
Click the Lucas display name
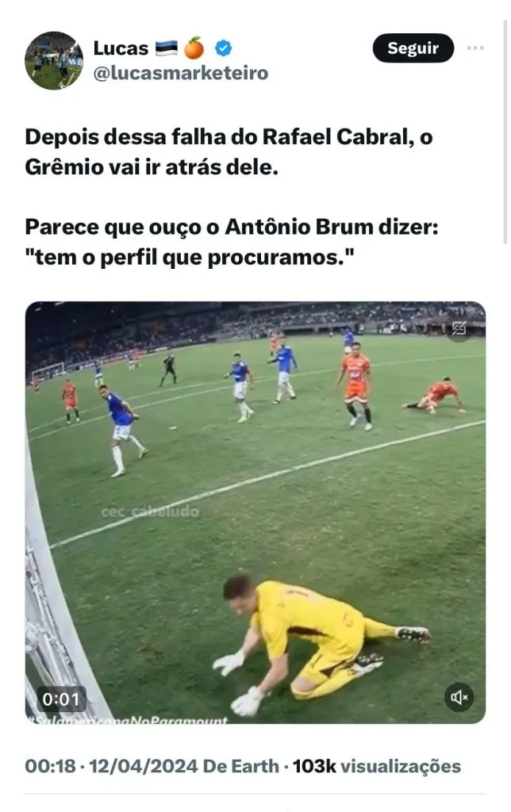tap(121, 48)
